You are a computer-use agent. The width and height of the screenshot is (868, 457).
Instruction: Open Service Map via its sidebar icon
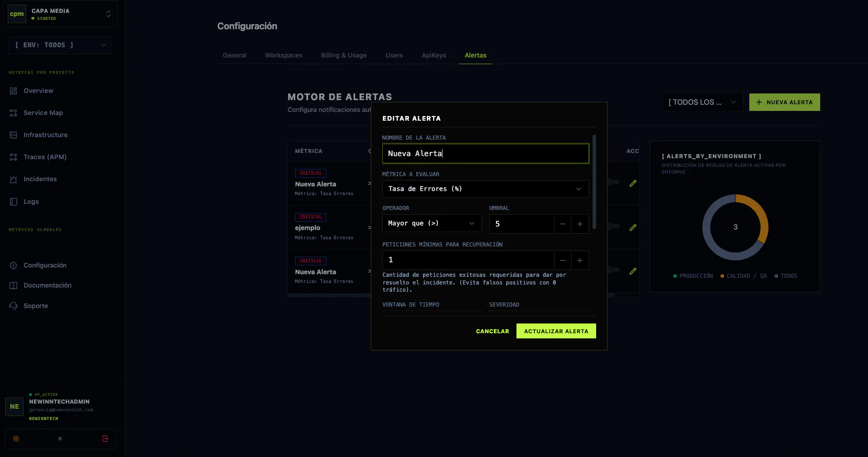tap(13, 113)
